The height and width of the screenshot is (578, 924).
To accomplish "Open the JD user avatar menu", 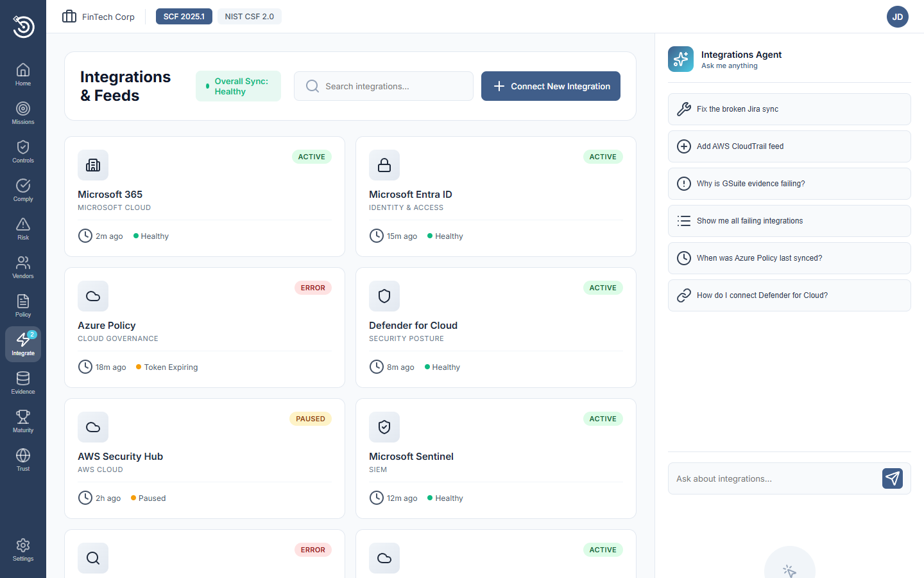I will [x=898, y=17].
